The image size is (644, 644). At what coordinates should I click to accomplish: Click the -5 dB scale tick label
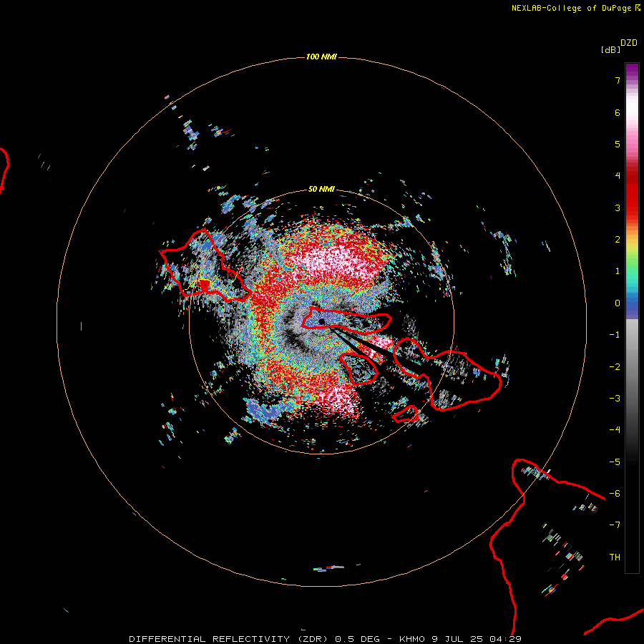point(615,462)
